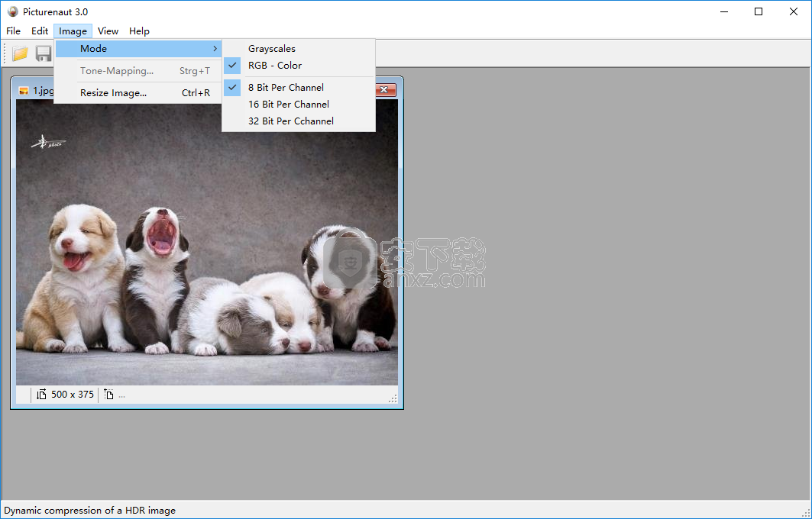The width and height of the screenshot is (812, 519).
Task: Click the 1.jpg document window icon
Action: click(24, 91)
